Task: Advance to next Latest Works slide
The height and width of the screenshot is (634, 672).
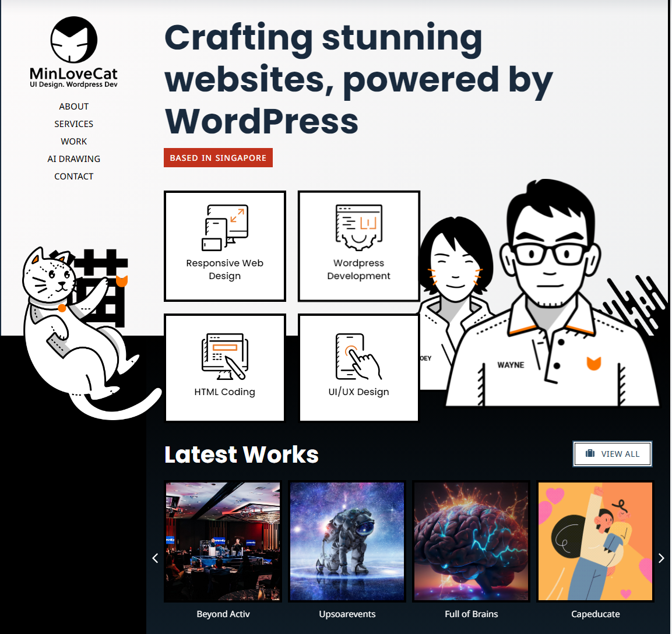Action: pos(661,558)
